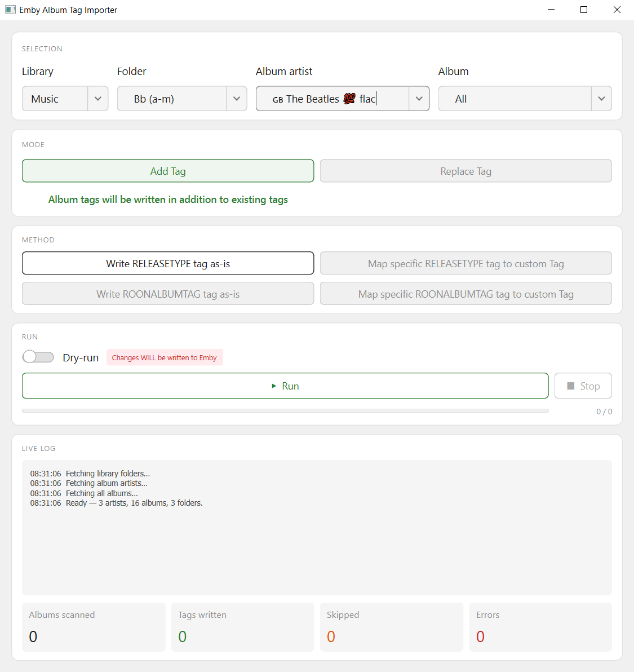Minimize the importer window
The image size is (634, 672).
point(551,10)
